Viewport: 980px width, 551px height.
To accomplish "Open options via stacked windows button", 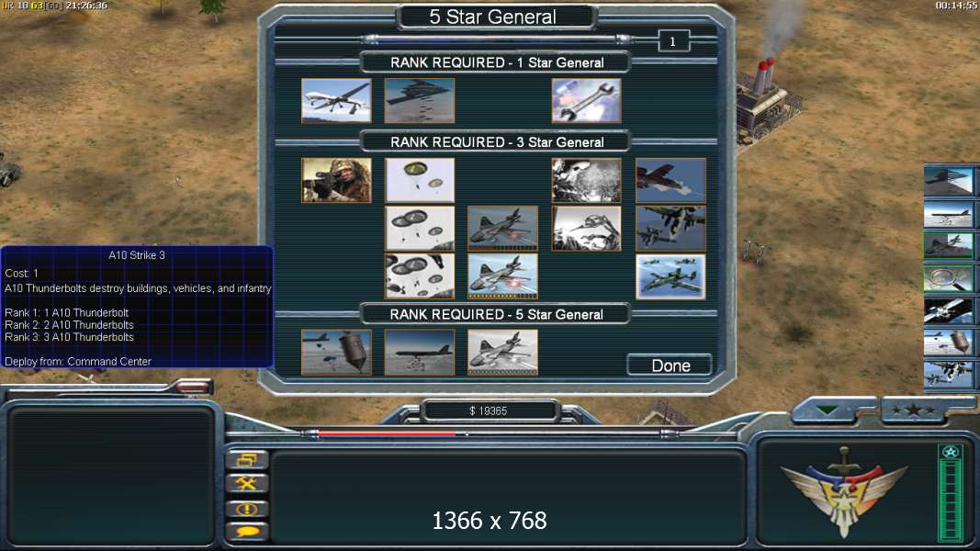I will pos(247,460).
